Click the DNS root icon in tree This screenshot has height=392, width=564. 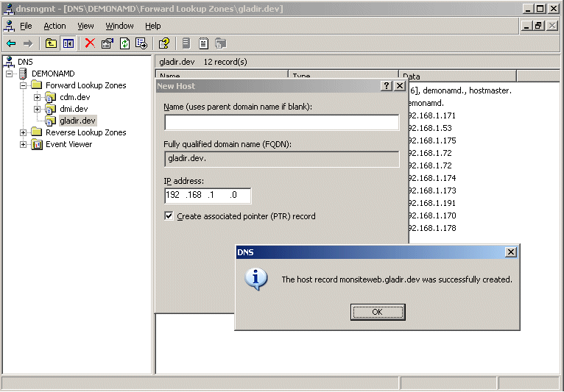10,62
